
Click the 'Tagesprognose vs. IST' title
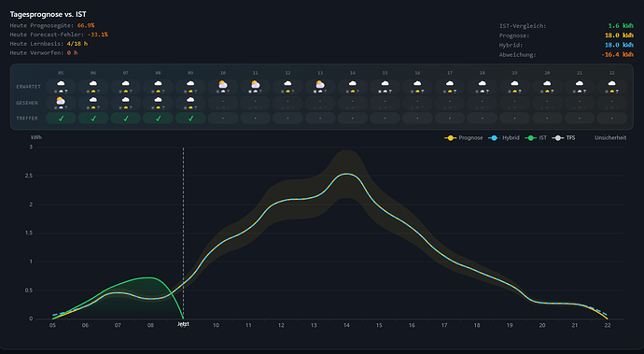(48, 14)
